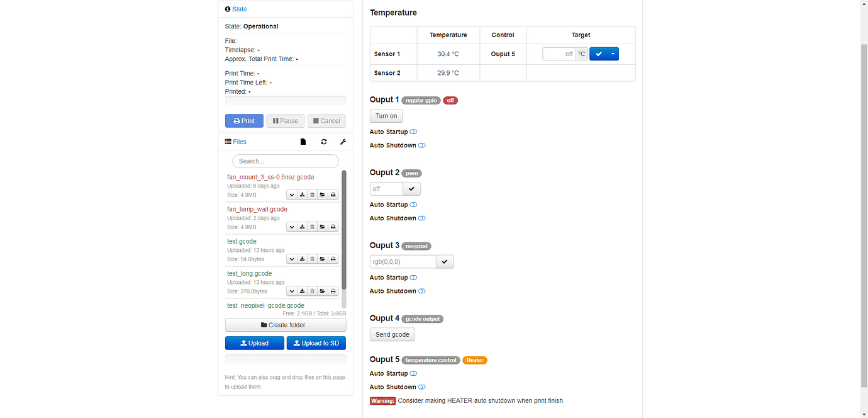Enable Auto Startup on Ouput 3
868x418 pixels.
(x=414, y=277)
